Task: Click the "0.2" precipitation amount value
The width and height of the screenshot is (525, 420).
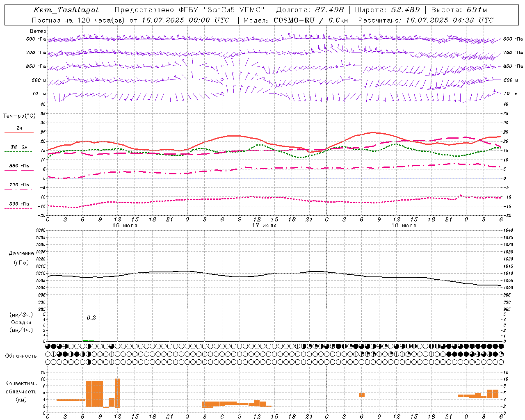Action: click(91, 317)
